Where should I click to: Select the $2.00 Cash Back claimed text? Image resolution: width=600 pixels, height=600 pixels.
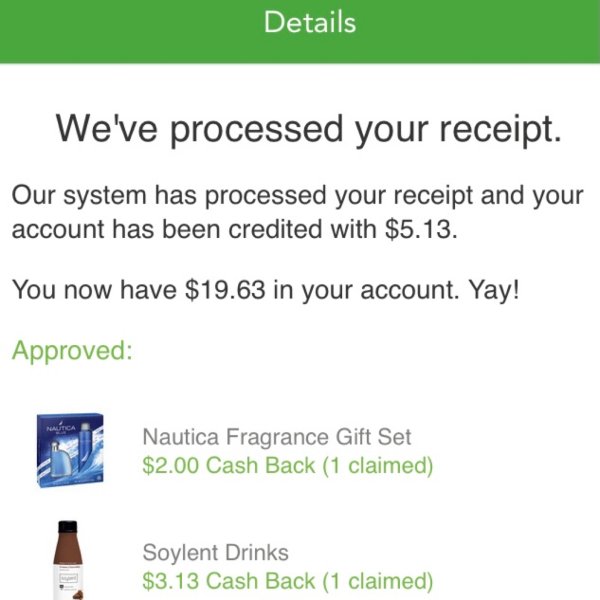point(287,465)
